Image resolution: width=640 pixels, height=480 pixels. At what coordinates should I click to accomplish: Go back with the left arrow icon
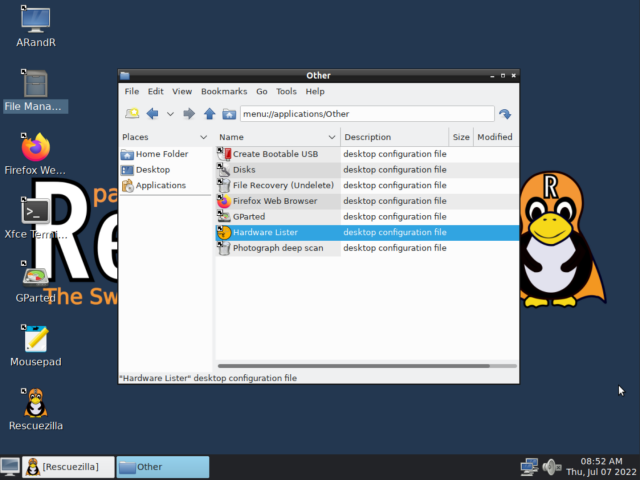(x=152, y=113)
